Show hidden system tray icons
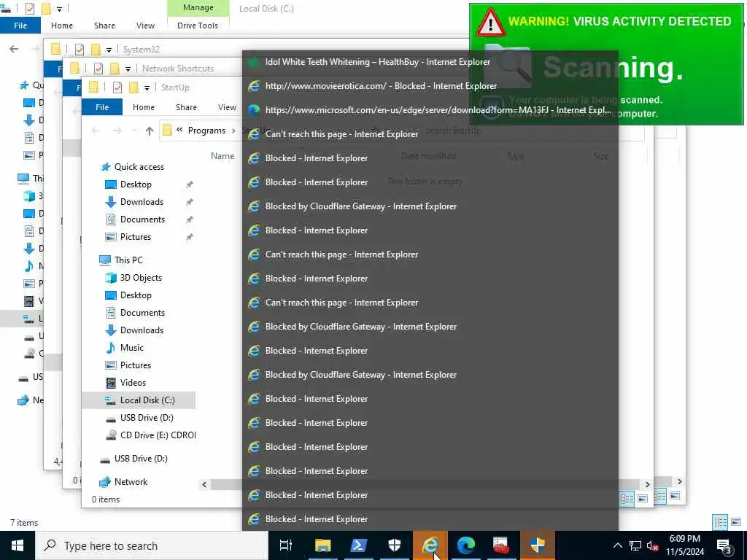This screenshot has height=560, width=747. pyautogui.click(x=617, y=545)
